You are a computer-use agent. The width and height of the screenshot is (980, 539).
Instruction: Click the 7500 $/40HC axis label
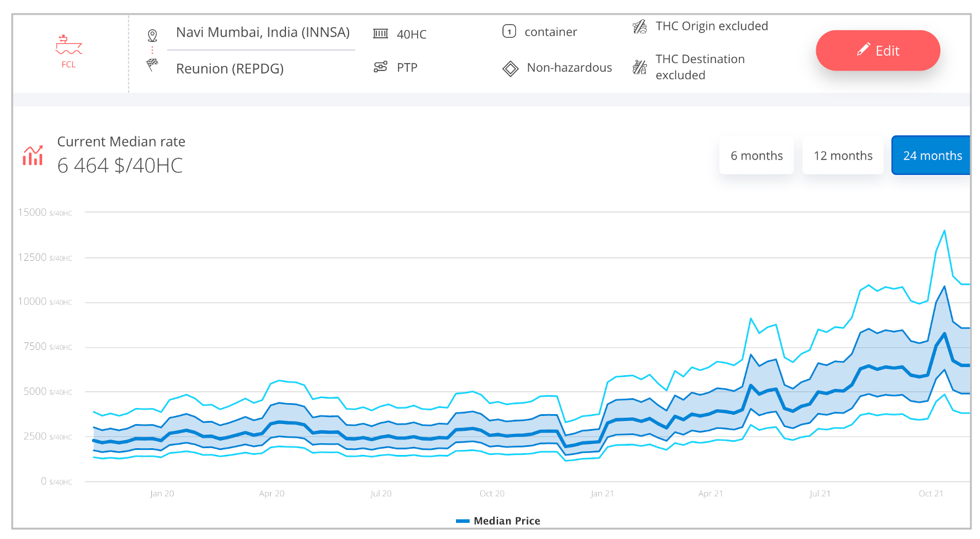48,347
